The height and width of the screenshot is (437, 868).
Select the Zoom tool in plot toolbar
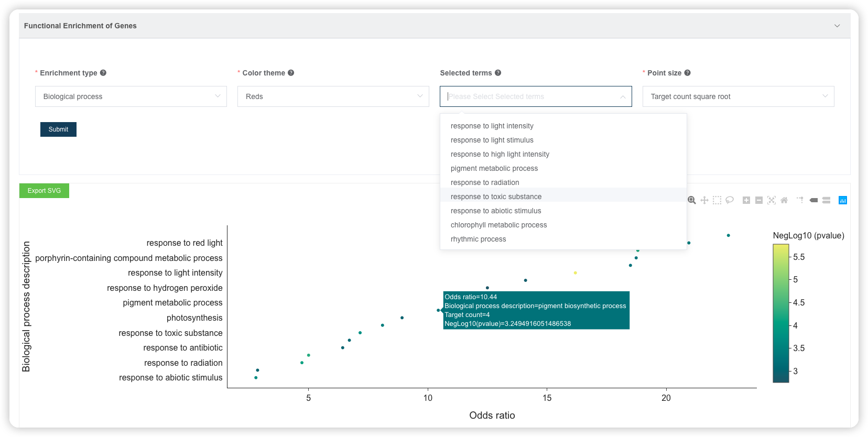(x=692, y=200)
